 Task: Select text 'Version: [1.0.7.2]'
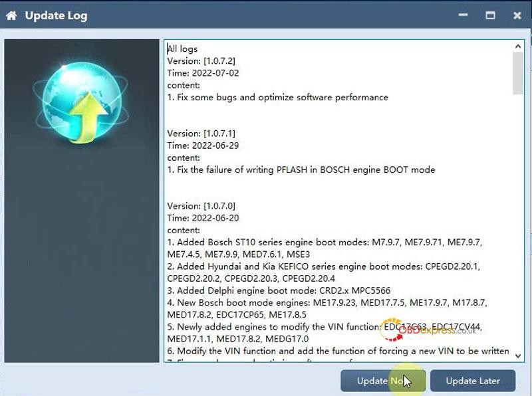tap(201, 61)
